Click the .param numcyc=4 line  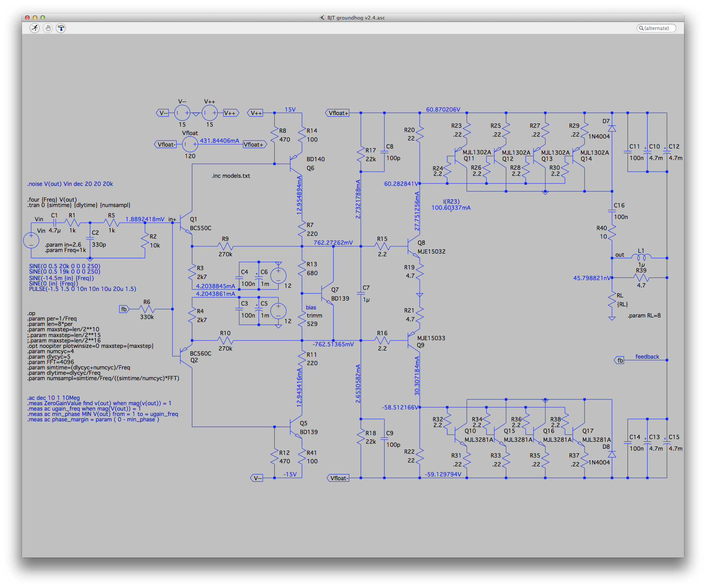tap(50, 351)
